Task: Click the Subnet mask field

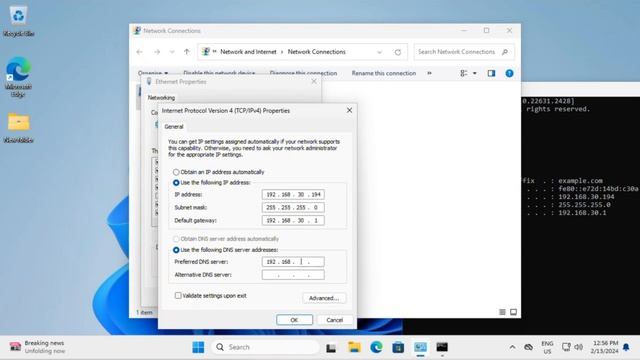Action: point(293,207)
